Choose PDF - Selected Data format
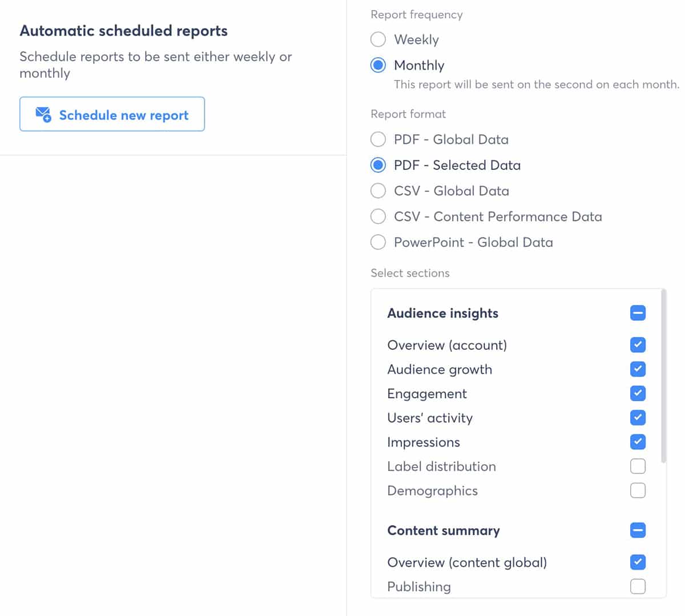 (378, 165)
